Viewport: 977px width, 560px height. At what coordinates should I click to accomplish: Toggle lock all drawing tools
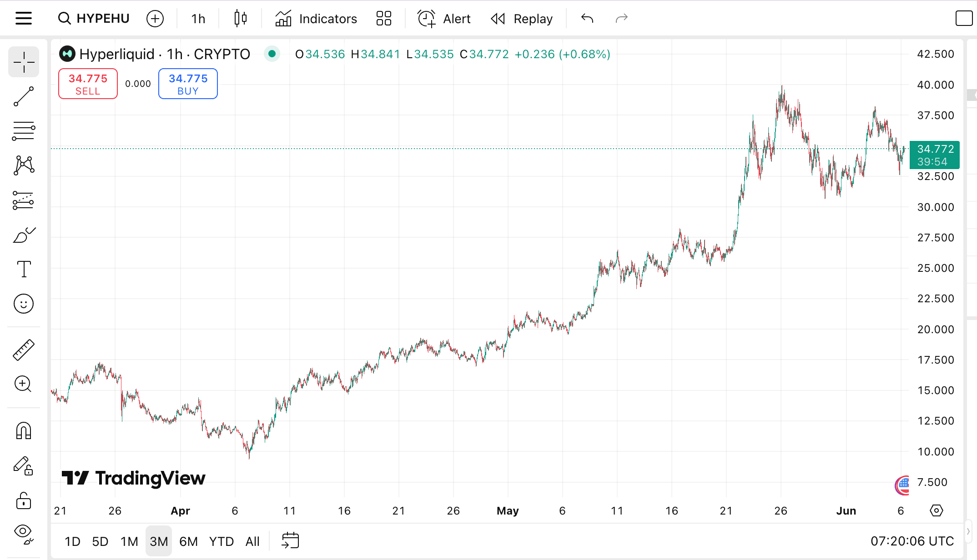[24, 501]
